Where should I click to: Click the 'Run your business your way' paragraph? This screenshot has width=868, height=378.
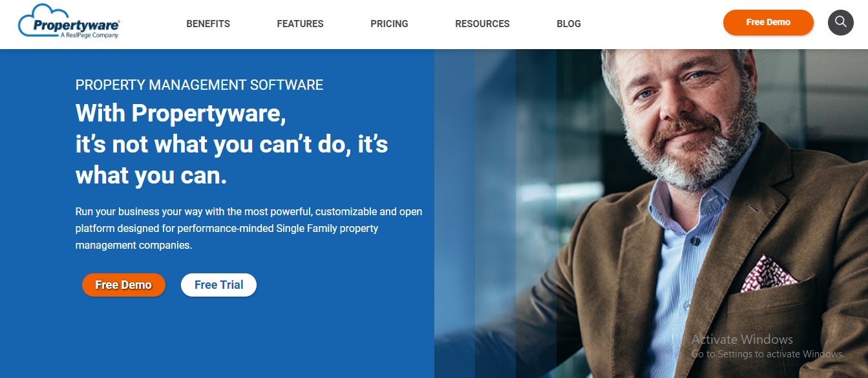pyautogui.click(x=249, y=229)
